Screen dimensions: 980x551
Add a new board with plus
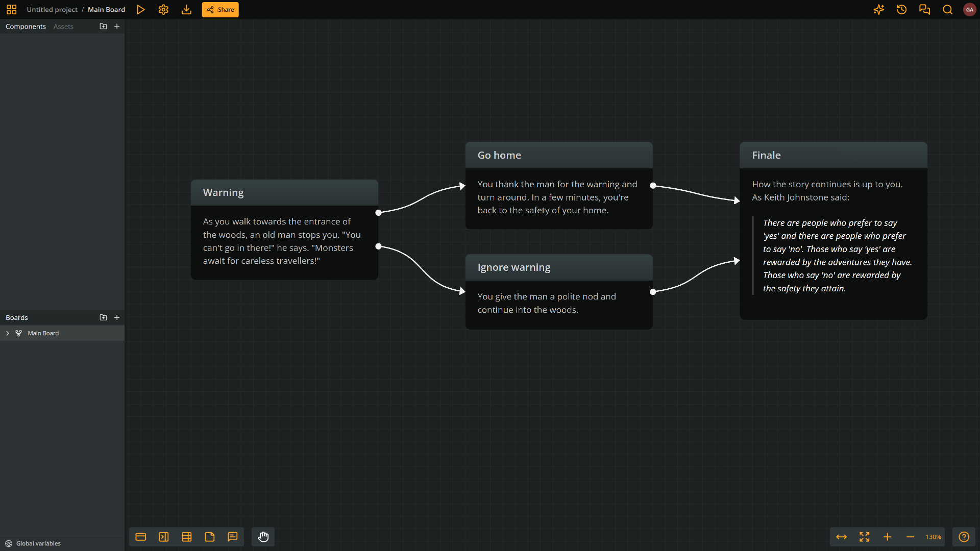117,317
